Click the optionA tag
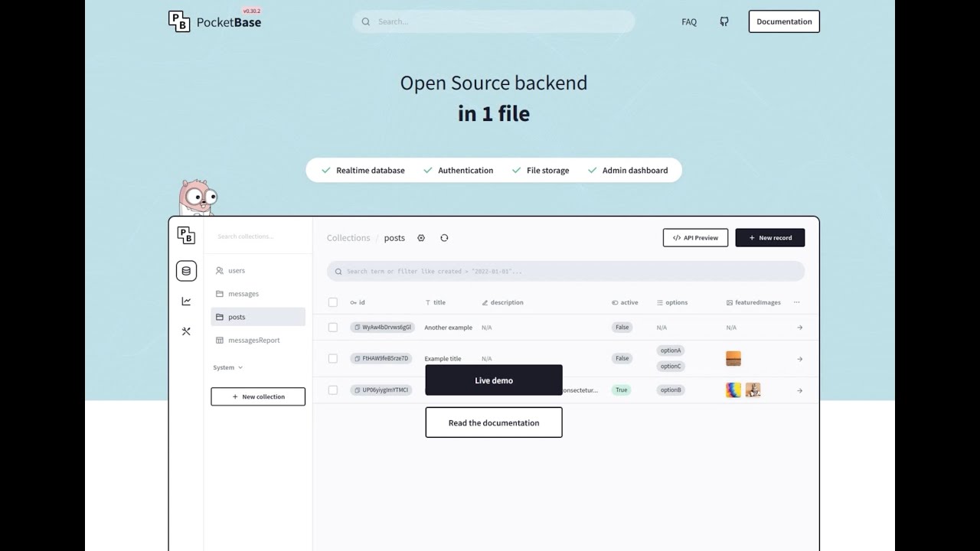This screenshot has height=551, width=980. tap(671, 350)
